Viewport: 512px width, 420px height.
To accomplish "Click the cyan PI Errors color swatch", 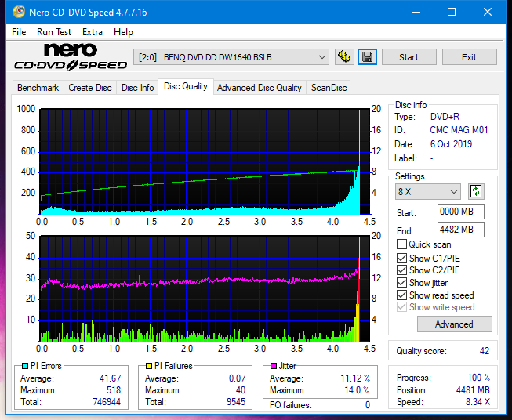I will [x=25, y=366].
